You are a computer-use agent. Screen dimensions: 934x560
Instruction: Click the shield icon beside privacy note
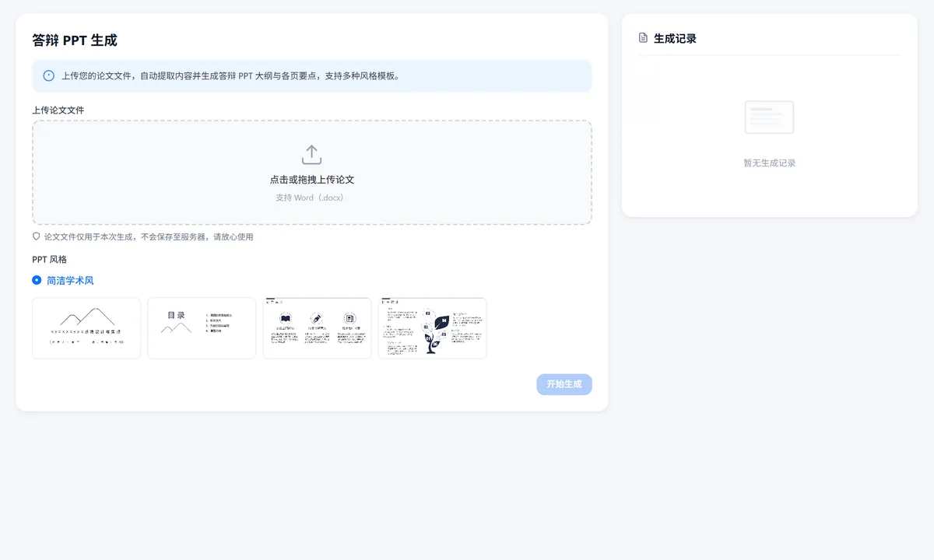pyautogui.click(x=36, y=236)
